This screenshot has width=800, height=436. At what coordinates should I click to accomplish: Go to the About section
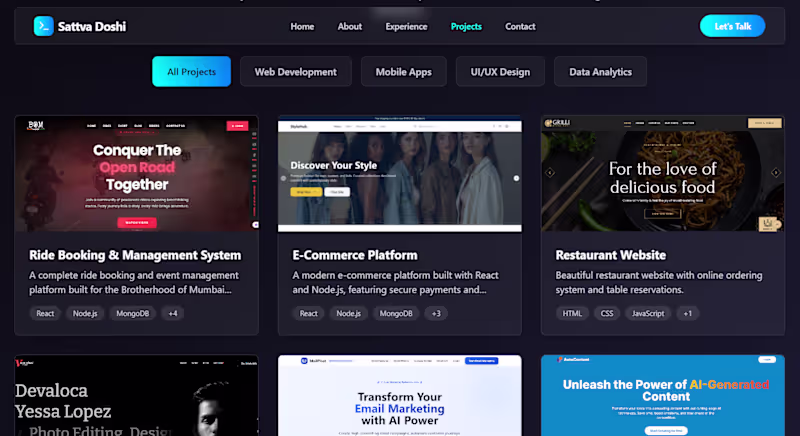(349, 27)
